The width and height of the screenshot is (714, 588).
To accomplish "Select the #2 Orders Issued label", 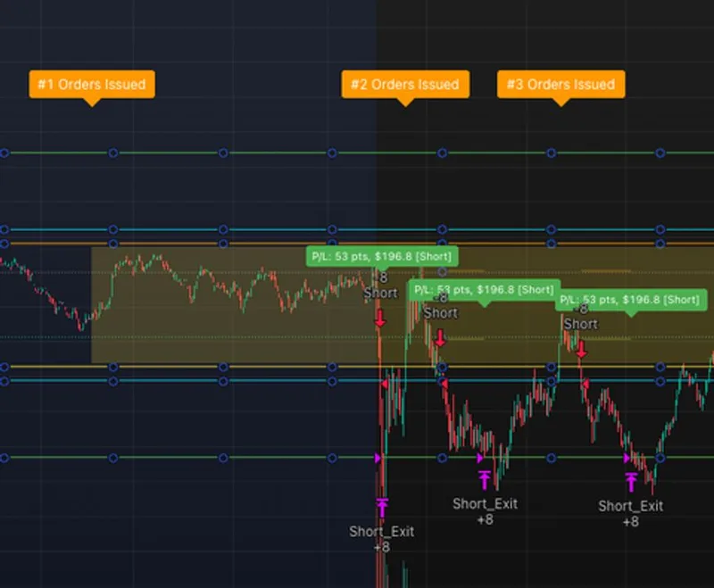I will (405, 84).
